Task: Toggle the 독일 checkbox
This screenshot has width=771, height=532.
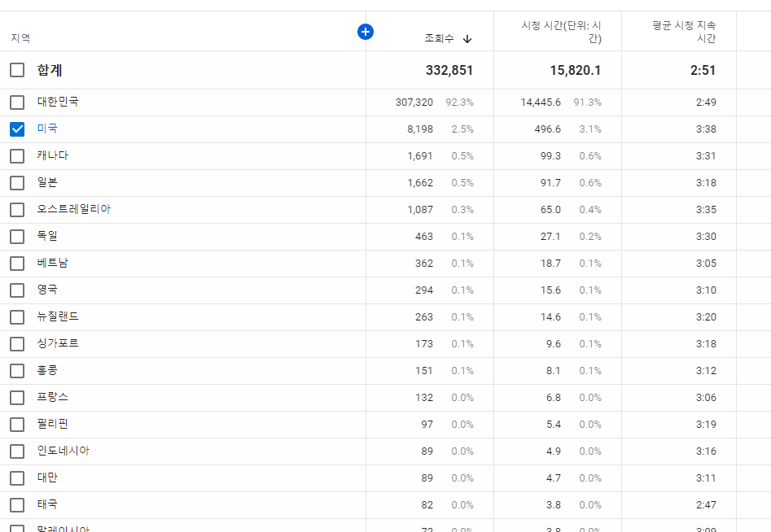Action: 17,237
